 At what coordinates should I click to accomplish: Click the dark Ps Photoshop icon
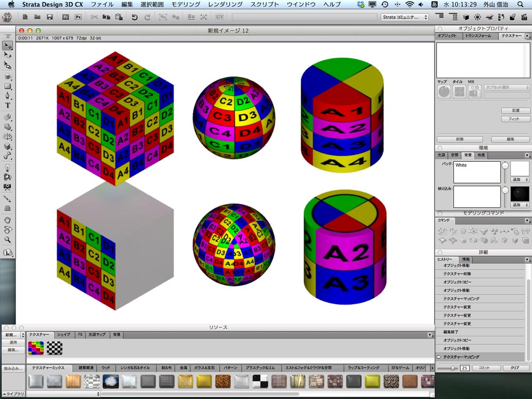click(x=65, y=17)
